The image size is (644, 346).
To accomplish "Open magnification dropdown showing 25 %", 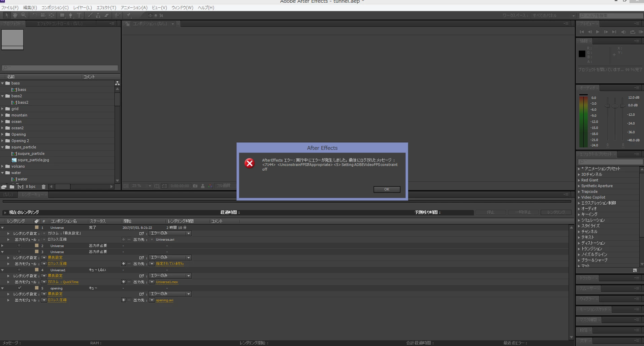I will pos(141,186).
